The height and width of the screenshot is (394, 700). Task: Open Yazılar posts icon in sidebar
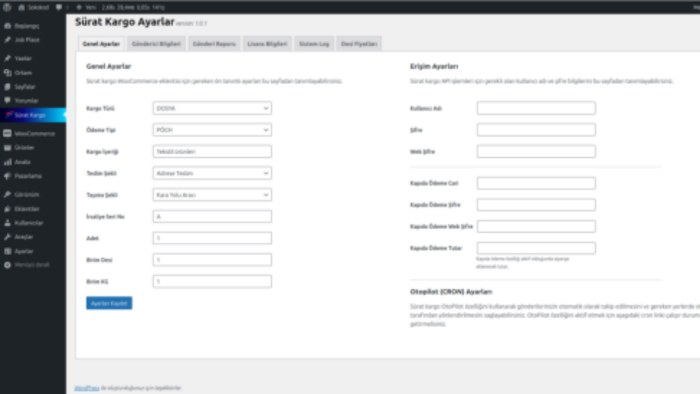point(8,58)
